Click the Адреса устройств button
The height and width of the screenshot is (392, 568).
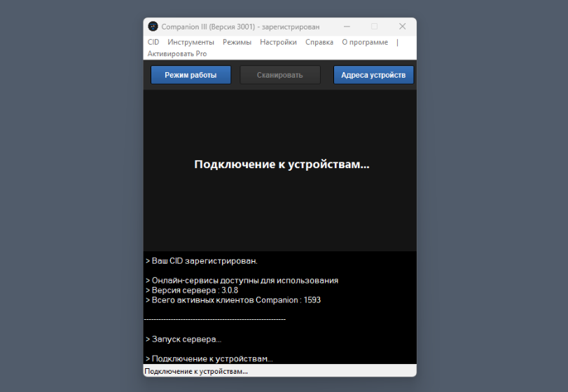click(373, 75)
